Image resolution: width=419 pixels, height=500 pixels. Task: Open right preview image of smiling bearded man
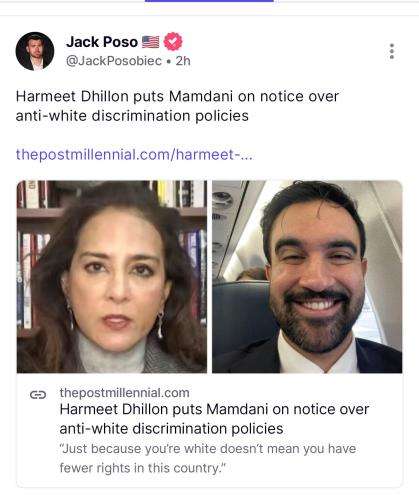tap(307, 277)
